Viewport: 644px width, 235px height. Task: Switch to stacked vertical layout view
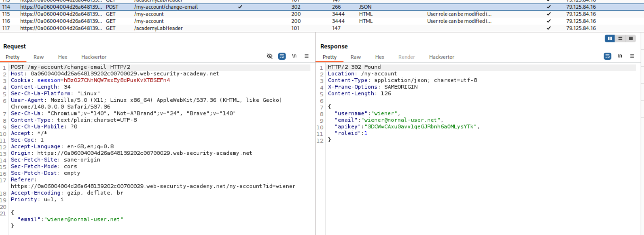tap(620, 38)
